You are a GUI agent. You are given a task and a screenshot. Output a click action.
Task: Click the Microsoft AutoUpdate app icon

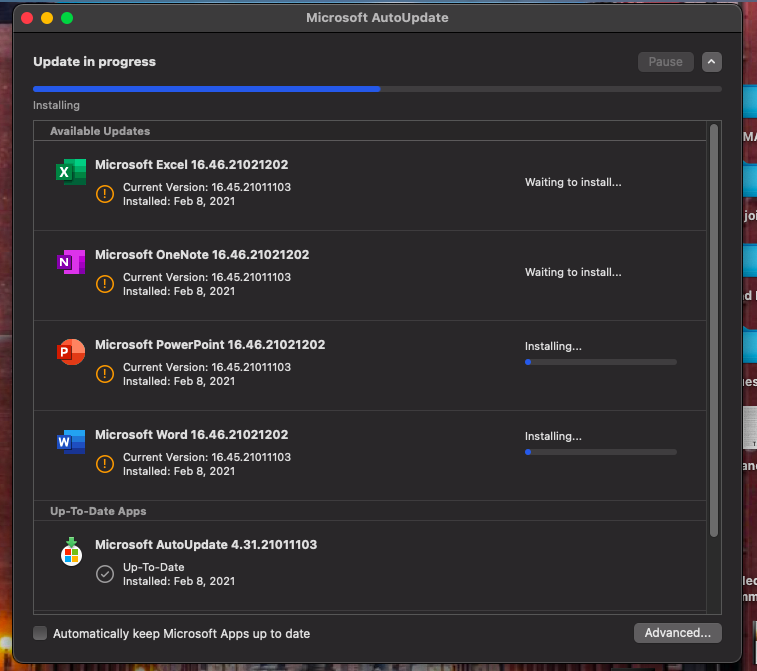coord(71,551)
